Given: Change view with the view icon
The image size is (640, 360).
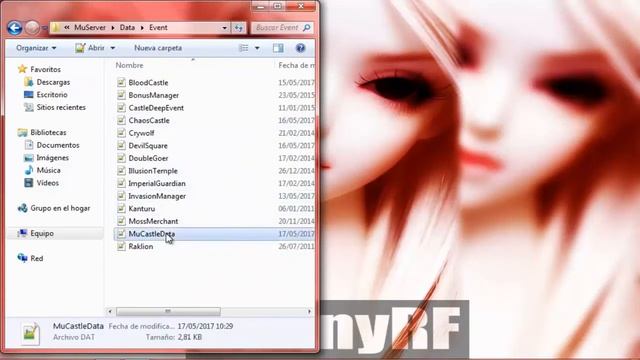Looking at the screenshot, I should 244,48.
